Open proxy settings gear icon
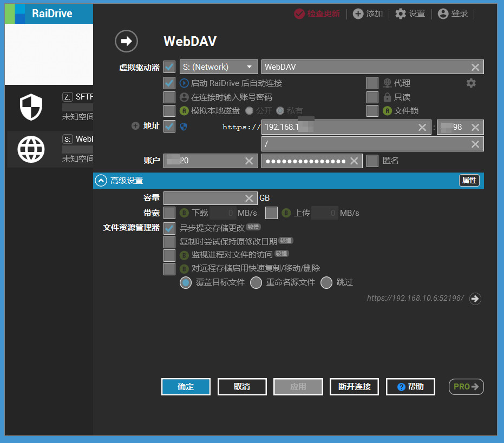504x443 pixels. pyautogui.click(x=471, y=83)
